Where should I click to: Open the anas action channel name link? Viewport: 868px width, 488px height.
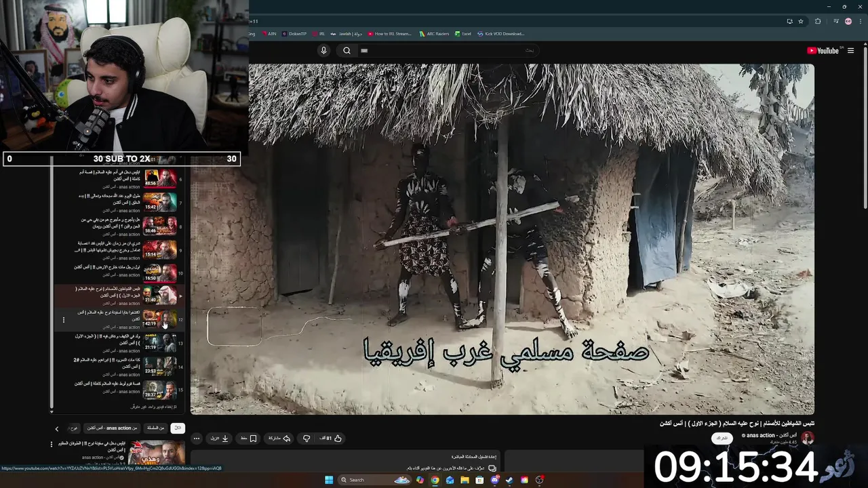pyautogui.click(x=770, y=435)
